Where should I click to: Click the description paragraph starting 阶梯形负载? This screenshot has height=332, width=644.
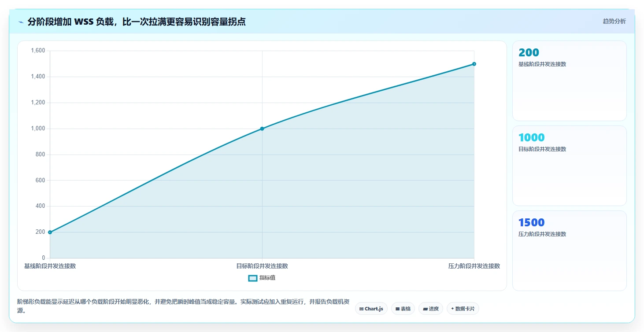(183, 306)
